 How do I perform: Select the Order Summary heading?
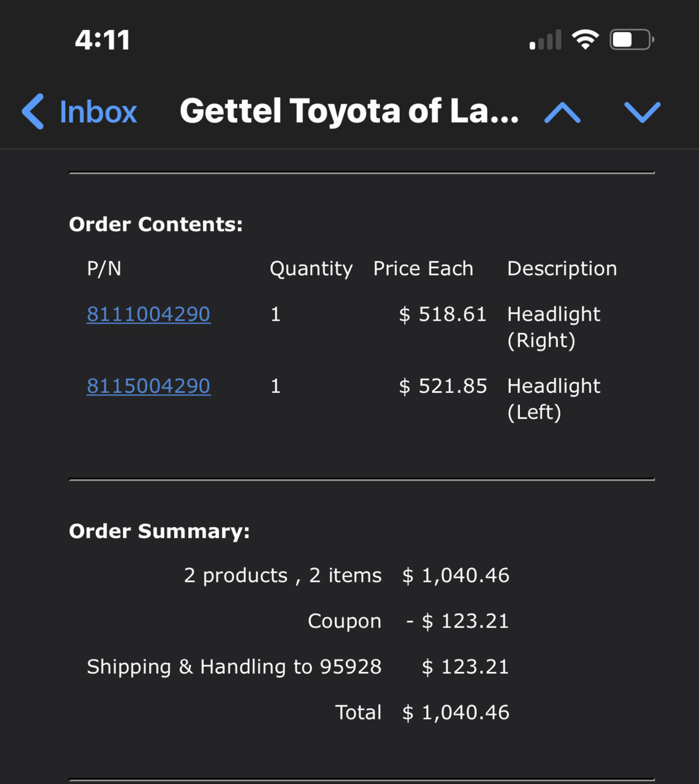pos(159,531)
